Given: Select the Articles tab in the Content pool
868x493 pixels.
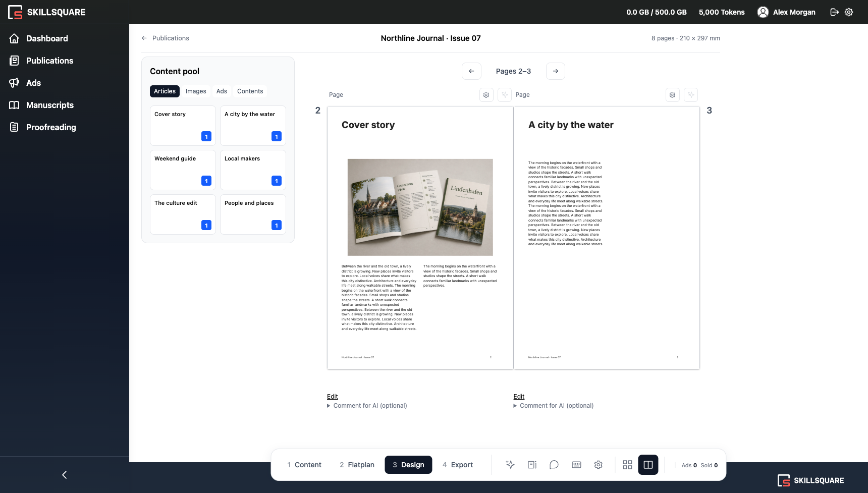Looking at the screenshot, I should point(165,91).
